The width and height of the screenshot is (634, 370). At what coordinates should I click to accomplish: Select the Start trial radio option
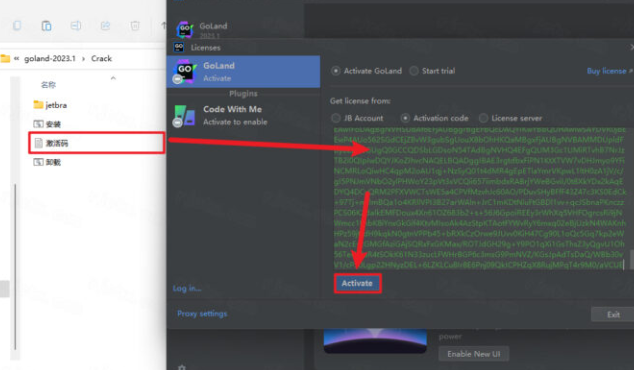pyautogui.click(x=414, y=71)
